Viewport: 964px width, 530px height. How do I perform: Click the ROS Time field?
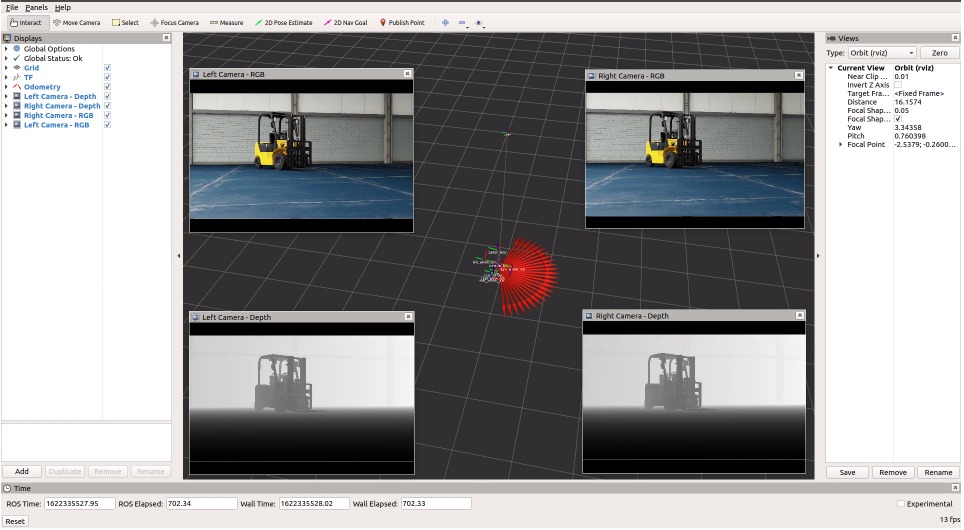point(79,505)
